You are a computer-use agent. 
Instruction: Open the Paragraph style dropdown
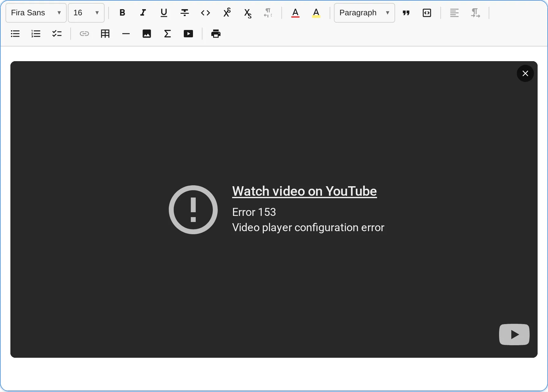pyautogui.click(x=365, y=13)
